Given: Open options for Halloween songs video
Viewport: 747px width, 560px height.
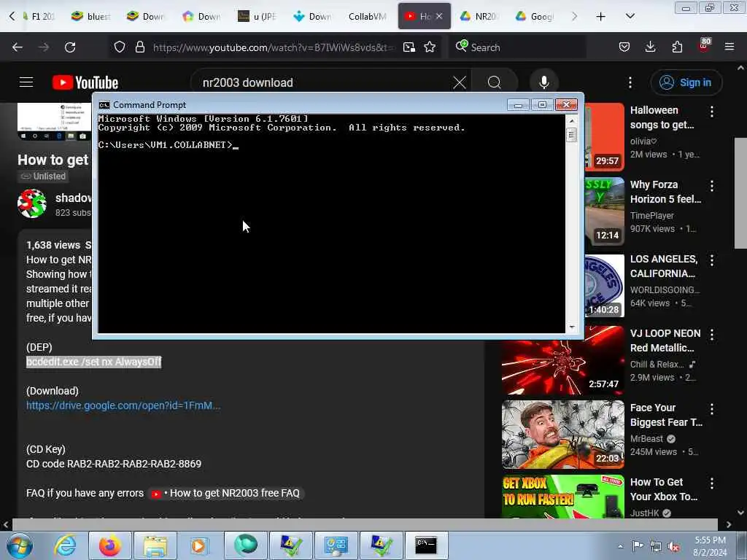Looking at the screenshot, I should click(x=712, y=112).
